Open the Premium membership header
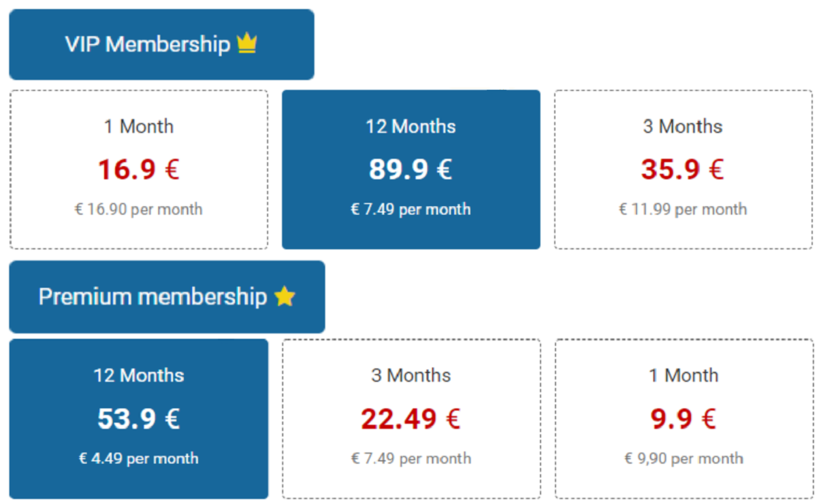This screenshot has width=817, height=504. [167, 297]
